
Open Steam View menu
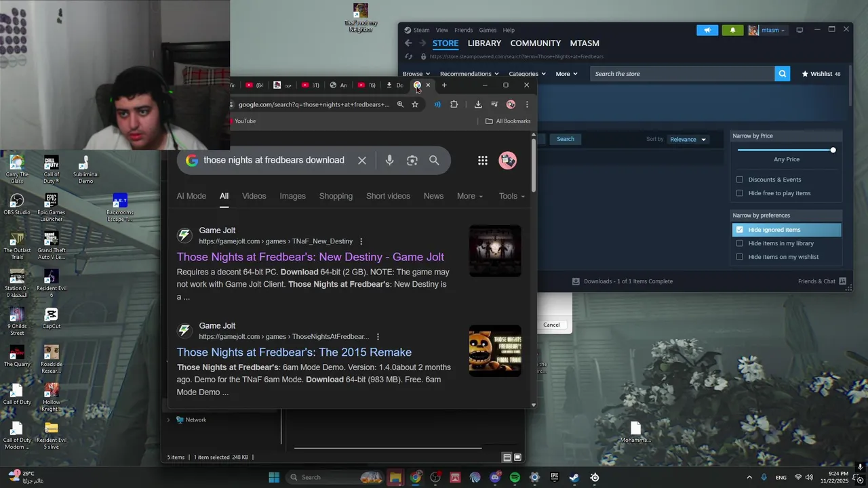(x=442, y=30)
